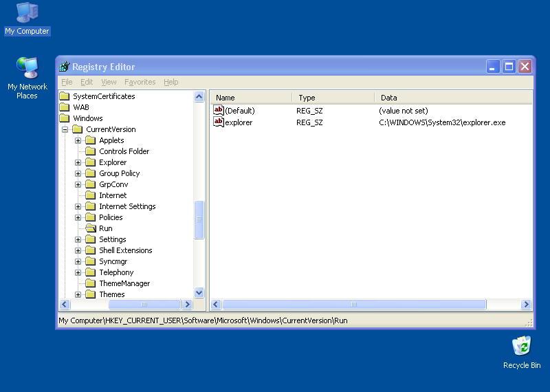Sort values by Data column header
Viewport: 550px width, 392px height.
click(454, 98)
